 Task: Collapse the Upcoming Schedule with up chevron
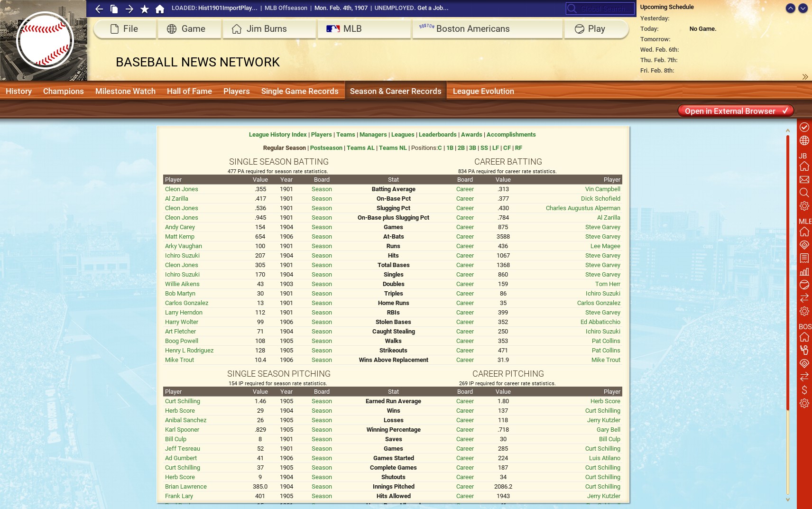(791, 8)
